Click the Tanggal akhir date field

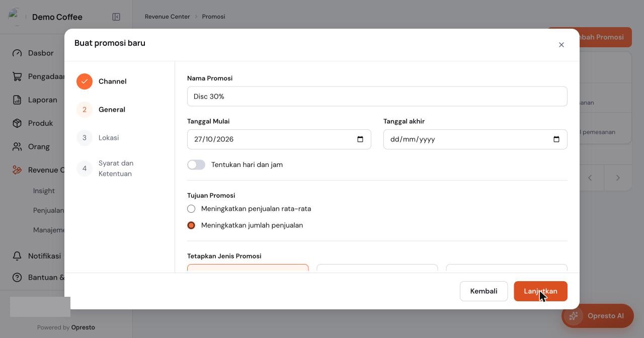click(475, 139)
